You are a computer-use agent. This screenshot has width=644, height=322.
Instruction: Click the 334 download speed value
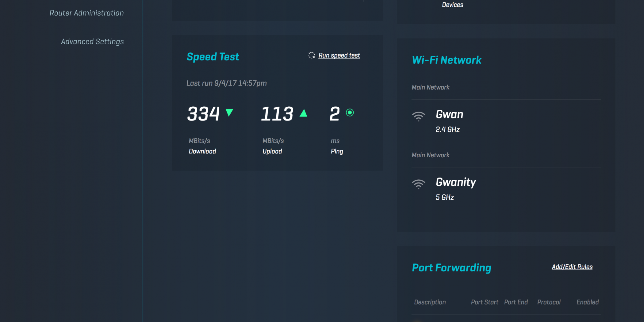pos(203,113)
